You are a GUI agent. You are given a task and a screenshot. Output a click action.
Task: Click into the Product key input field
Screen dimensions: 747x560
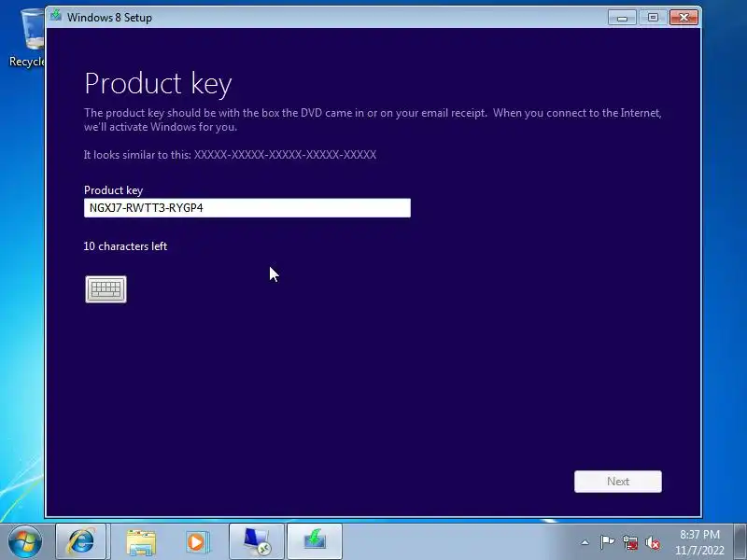[x=247, y=208]
